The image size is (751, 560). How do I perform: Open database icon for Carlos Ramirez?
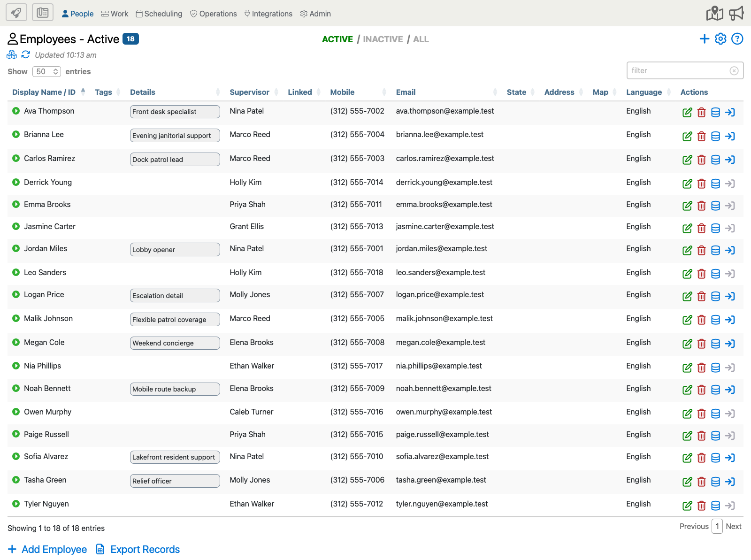coord(715,160)
